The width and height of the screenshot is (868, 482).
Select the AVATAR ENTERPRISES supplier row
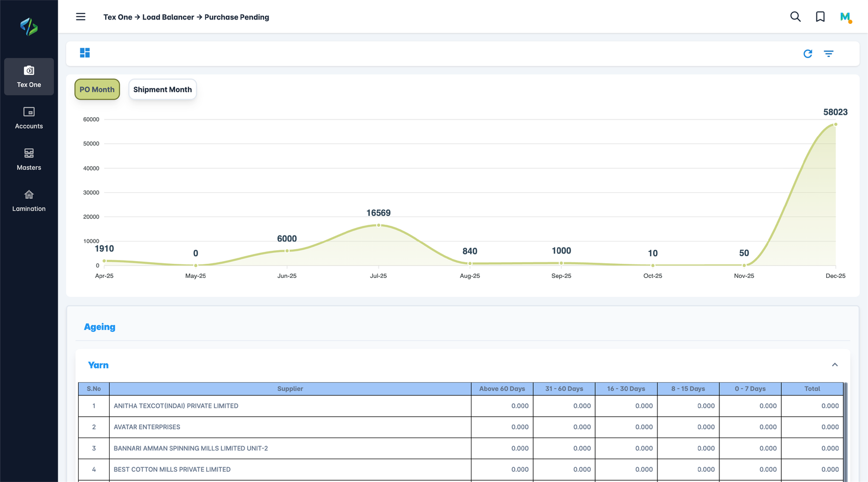point(147,427)
